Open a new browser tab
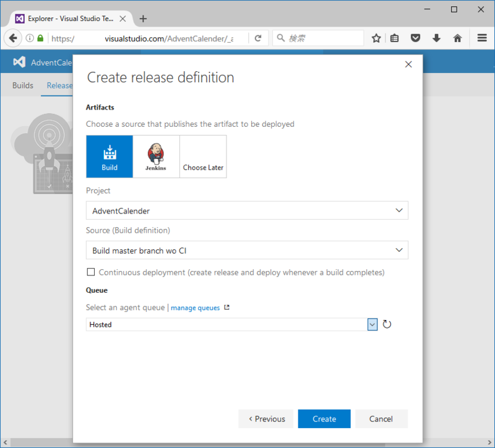The image size is (495, 448). (143, 19)
